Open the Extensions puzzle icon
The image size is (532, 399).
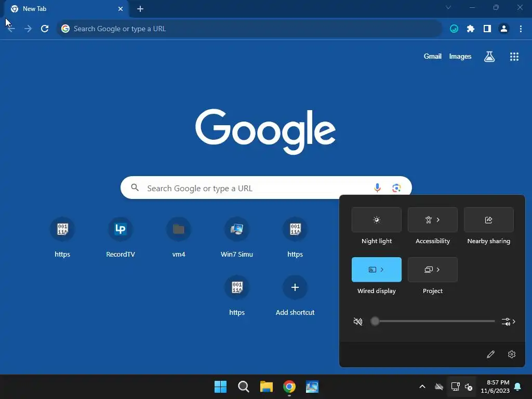pyautogui.click(x=470, y=29)
